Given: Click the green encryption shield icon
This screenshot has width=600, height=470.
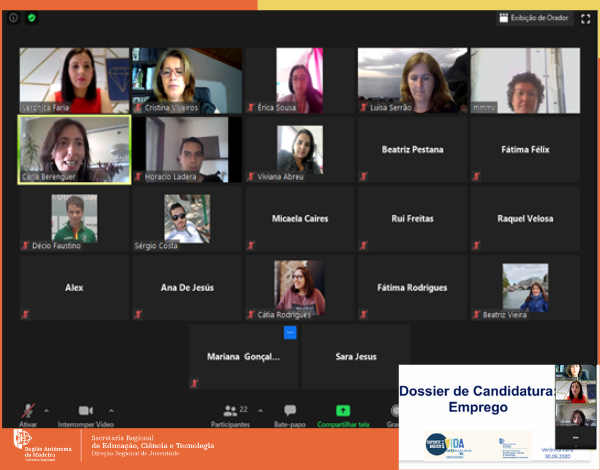Looking at the screenshot, I should tap(31, 18).
